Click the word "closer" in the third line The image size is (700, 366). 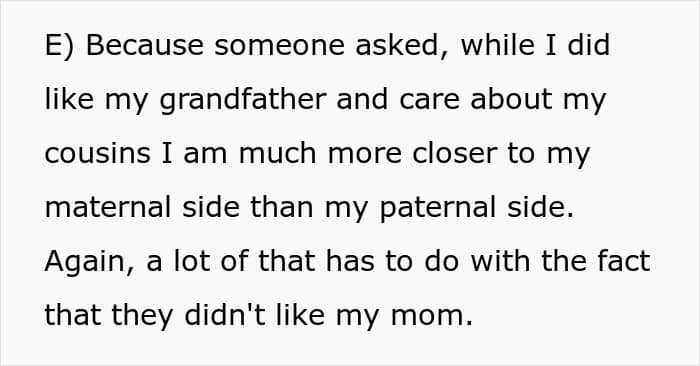[454, 154]
